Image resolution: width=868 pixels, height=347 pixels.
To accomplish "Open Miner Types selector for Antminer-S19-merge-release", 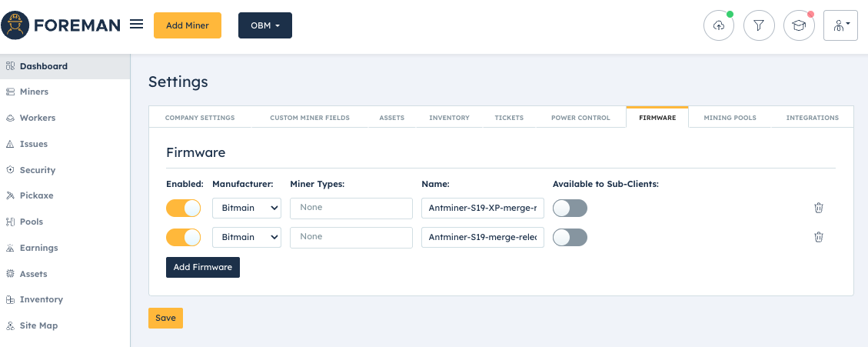I will pyautogui.click(x=351, y=237).
